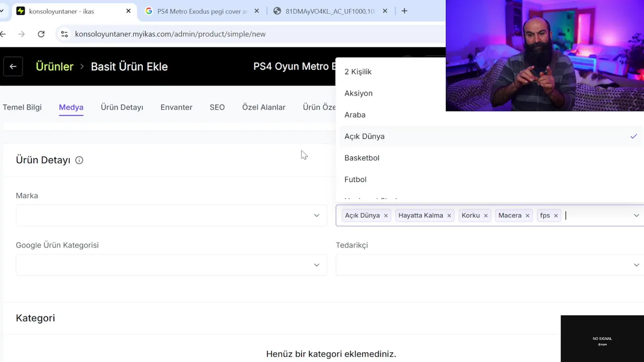Click the browser back arrow
Viewport: 644px width, 362px height.
3,34
